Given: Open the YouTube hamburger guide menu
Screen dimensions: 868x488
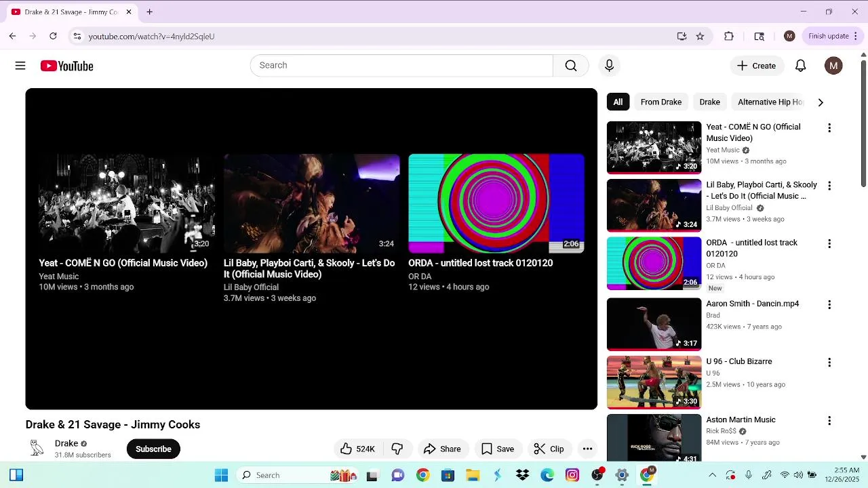Looking at the screenshot, I should pyautogui.click(x=20, y=66).
